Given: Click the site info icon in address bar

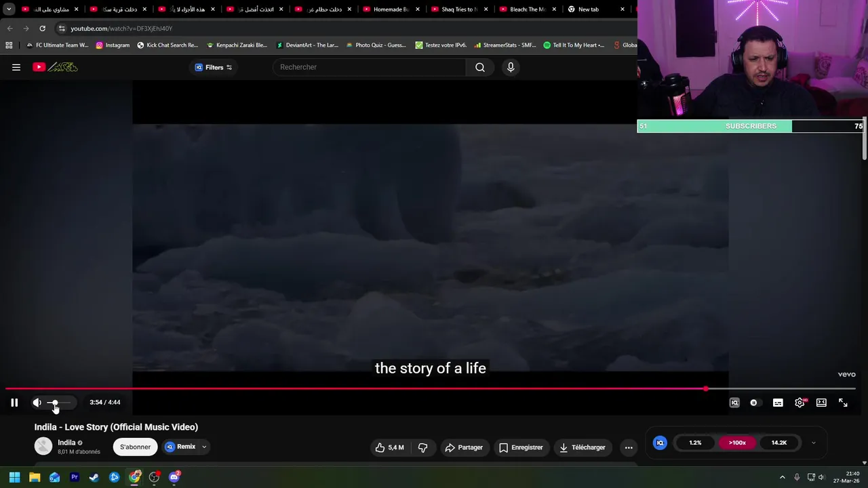Looking at the screenshot, I should click(x=62, y=28).
